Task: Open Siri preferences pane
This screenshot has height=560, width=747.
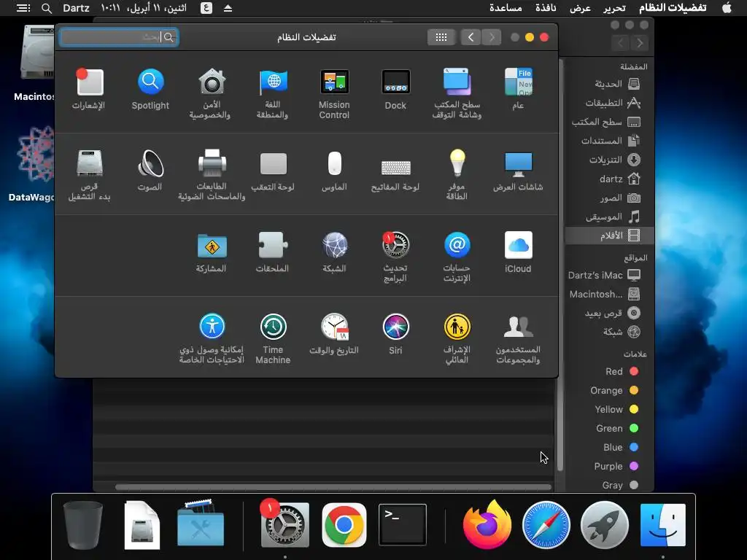Action: click(x=395, y=335)
